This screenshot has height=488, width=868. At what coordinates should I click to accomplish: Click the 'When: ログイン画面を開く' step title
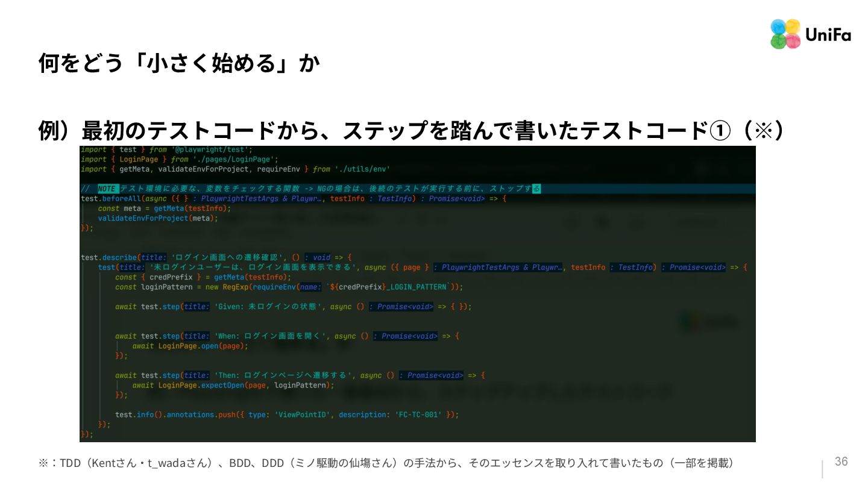pyautogui.click(x=272, y=336)
